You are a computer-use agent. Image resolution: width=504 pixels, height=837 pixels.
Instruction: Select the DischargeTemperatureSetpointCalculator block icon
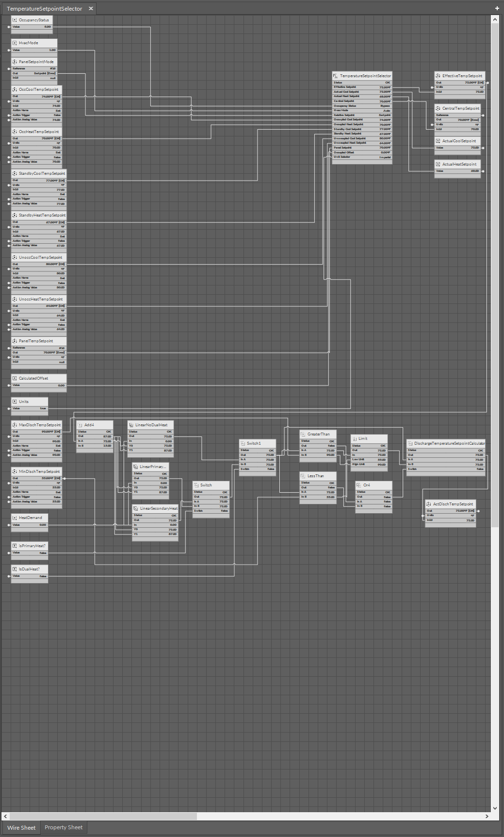[x=410, y=444]
